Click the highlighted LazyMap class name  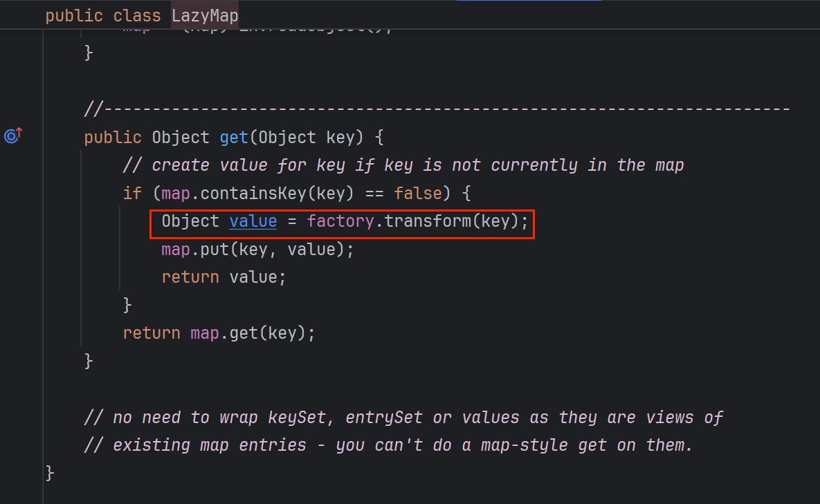(204, 15)
